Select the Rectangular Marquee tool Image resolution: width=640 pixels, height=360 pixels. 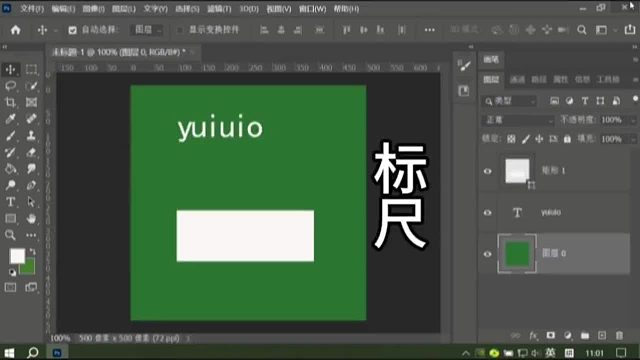pos(31,69)
